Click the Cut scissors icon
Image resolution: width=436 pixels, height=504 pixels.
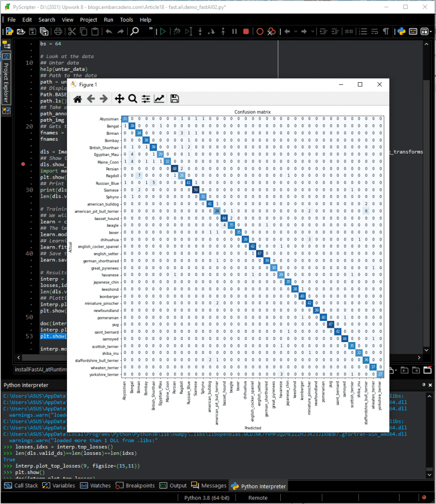click(72, 31)
